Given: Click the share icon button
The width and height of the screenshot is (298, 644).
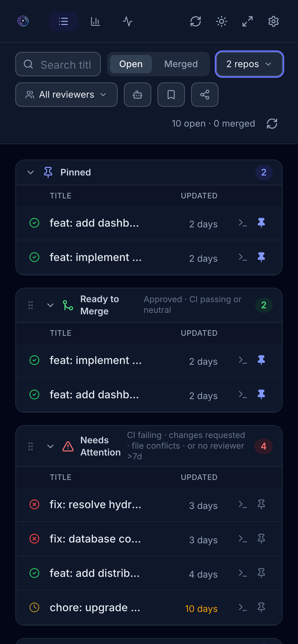Looking at the screenshot, I should click(x=205, y=95).
